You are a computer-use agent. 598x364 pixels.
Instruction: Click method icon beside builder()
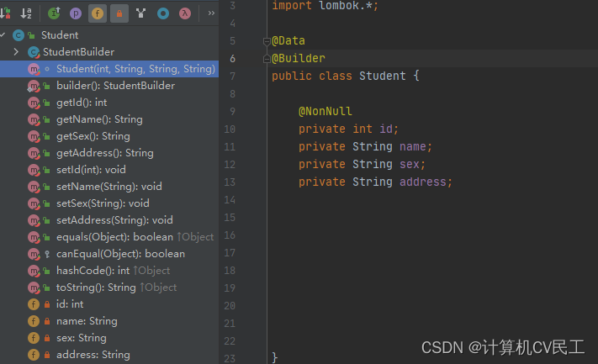34,86
